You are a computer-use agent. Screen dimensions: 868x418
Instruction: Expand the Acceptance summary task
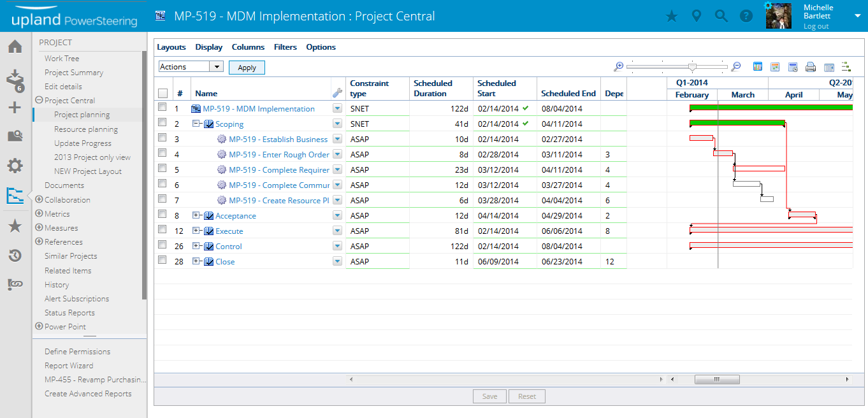click(x=196, y=215)
